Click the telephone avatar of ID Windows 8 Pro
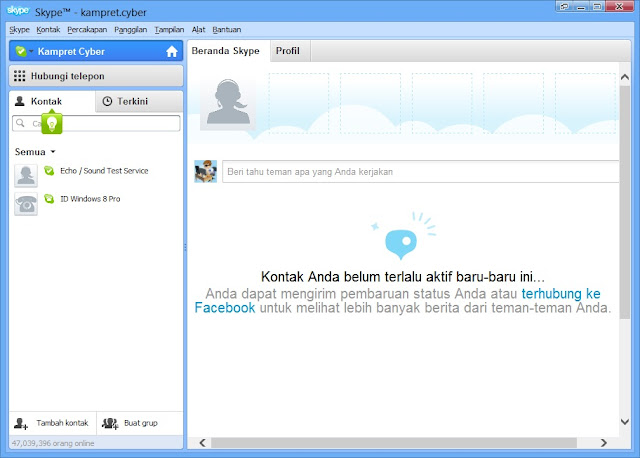This screenshot has width=640, height=458. (x=26, y=204)
